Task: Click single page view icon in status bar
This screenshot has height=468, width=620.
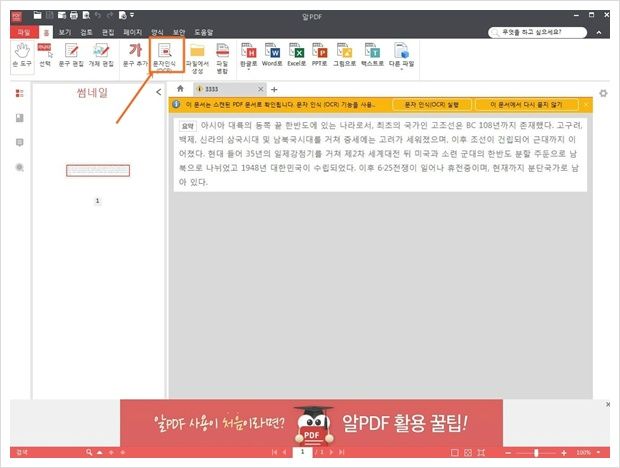Action: coord(455,453)
